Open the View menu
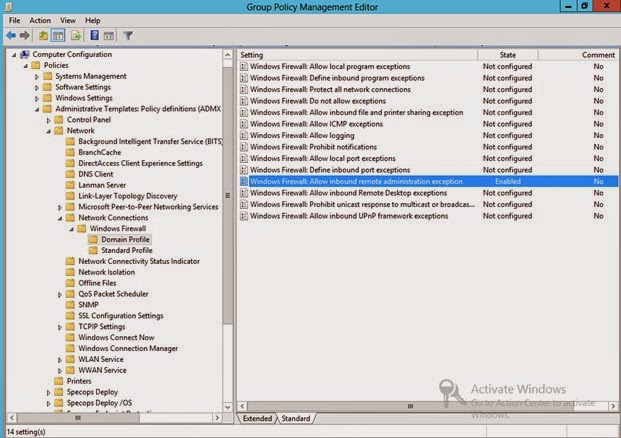 coord(68,20)
